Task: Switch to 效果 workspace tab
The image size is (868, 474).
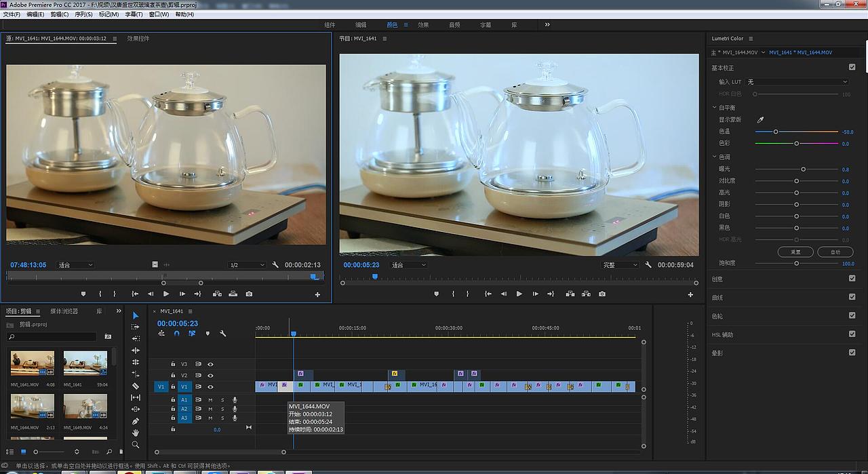Action: tap(423, 24)
